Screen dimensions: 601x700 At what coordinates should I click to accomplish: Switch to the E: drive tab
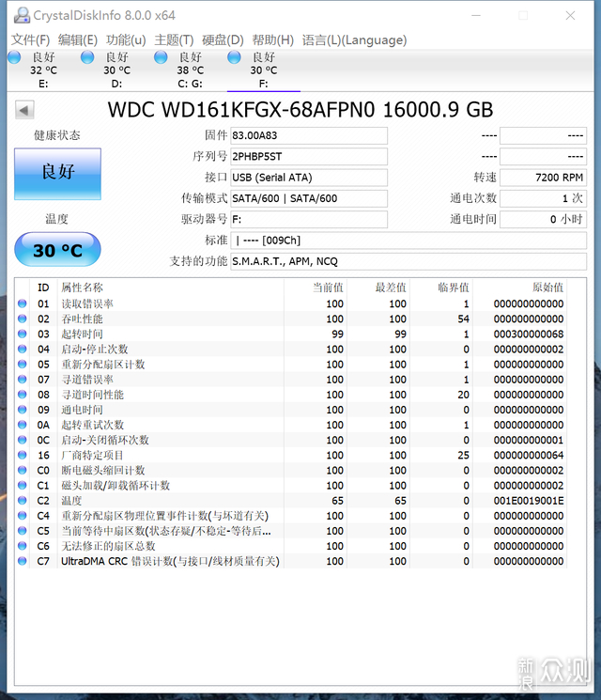(43, 70)
